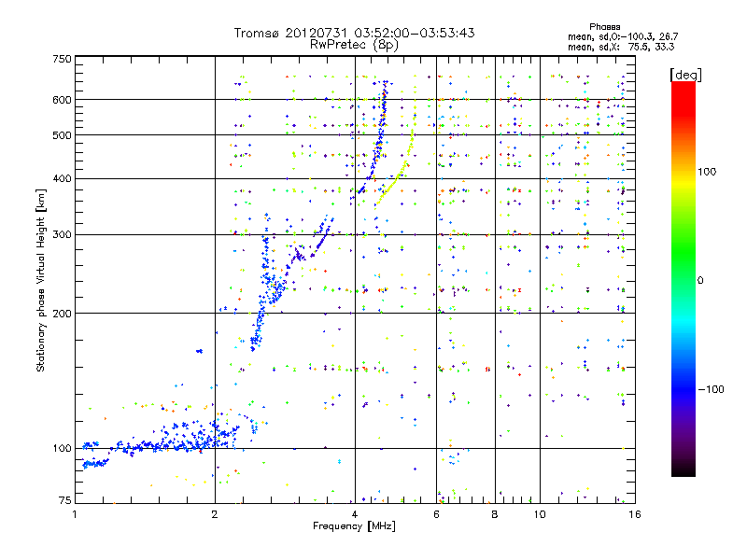Viewport: 747px width, 560px height.
Task: Click the x-axis tick label '6'
Action: pos(436,514)
